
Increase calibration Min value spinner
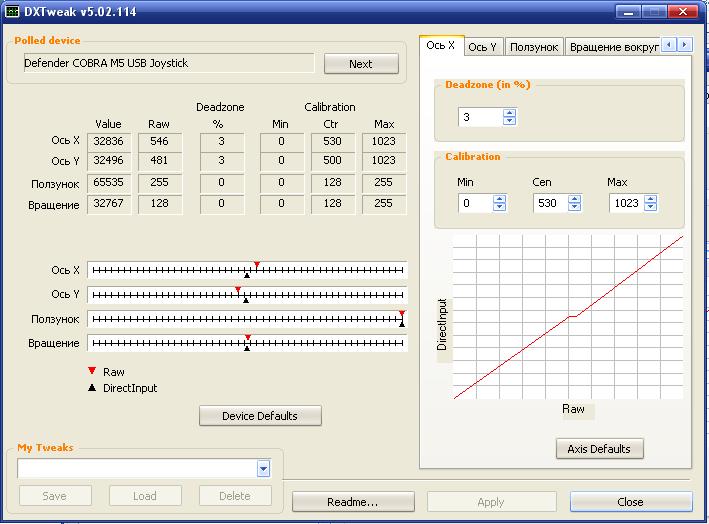[x=499, y=198]
